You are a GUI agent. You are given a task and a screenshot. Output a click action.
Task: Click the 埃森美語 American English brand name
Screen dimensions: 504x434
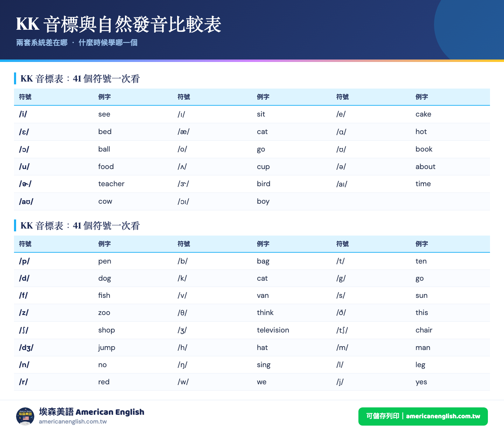92,412
